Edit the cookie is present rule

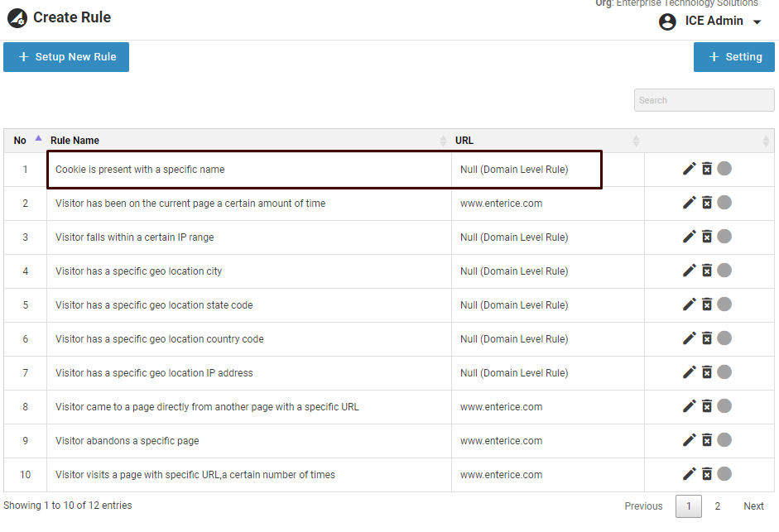pos(689,169)
